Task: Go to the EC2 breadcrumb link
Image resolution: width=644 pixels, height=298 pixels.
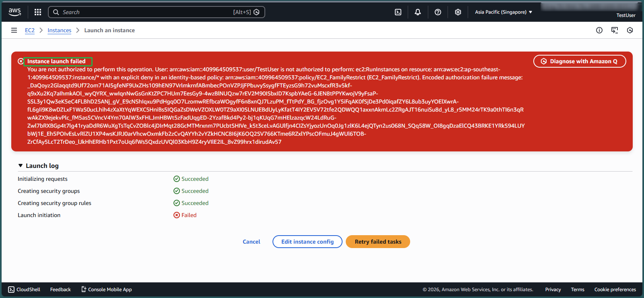Action: pos(30,30)
